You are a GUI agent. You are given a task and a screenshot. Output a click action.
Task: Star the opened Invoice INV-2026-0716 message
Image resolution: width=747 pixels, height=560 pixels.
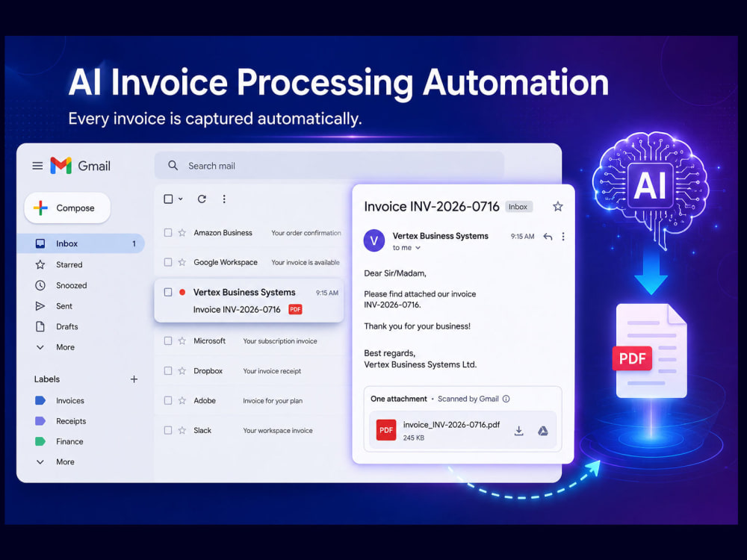pyautogui.click(x=558, y=206)
